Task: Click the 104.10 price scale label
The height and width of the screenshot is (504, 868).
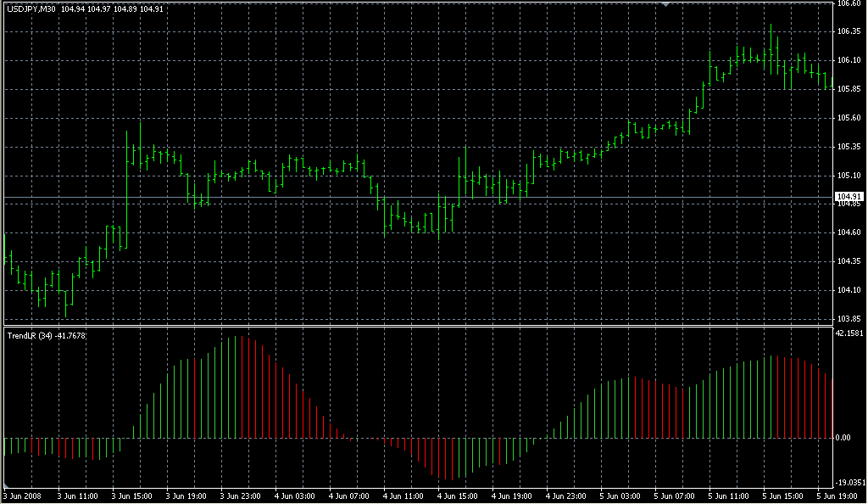Action: [x=849, y=290]
